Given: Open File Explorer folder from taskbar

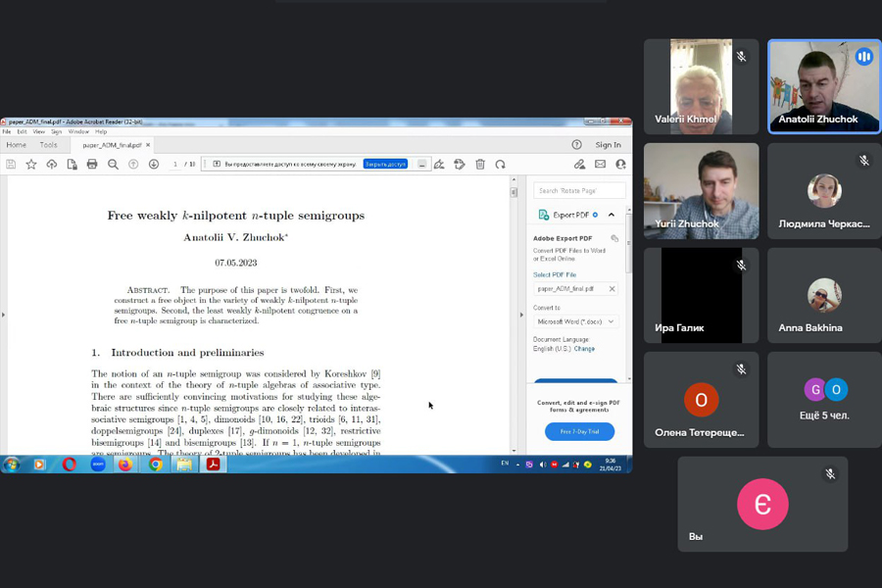Looking at the screenshot, I should 184,465.
